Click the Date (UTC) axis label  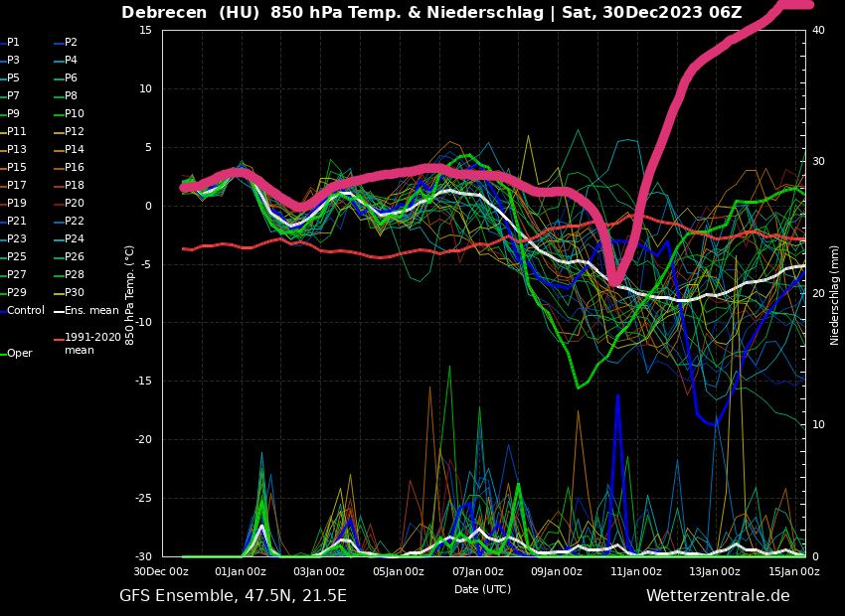(482, 589)
